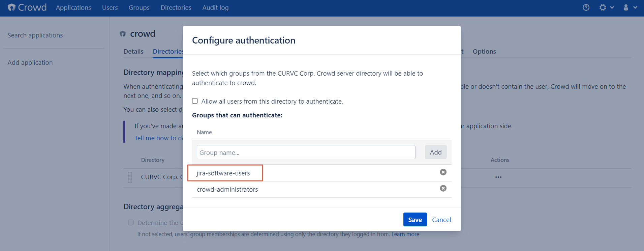Click the Directory column header
The image size is (644, 251).
click(153, 160)
